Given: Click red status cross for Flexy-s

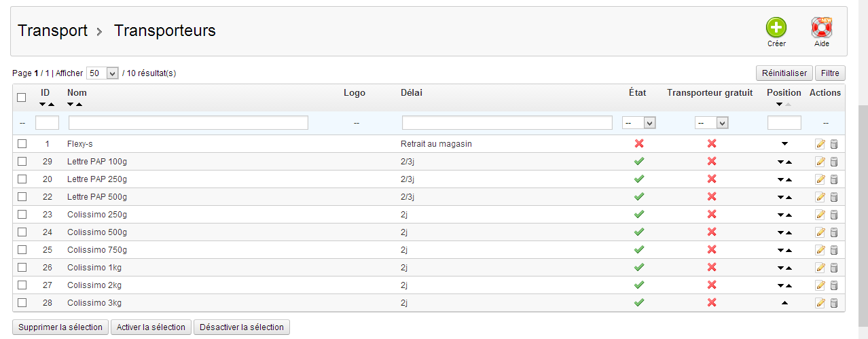Looking at the screenshot, I should [638, 144].
